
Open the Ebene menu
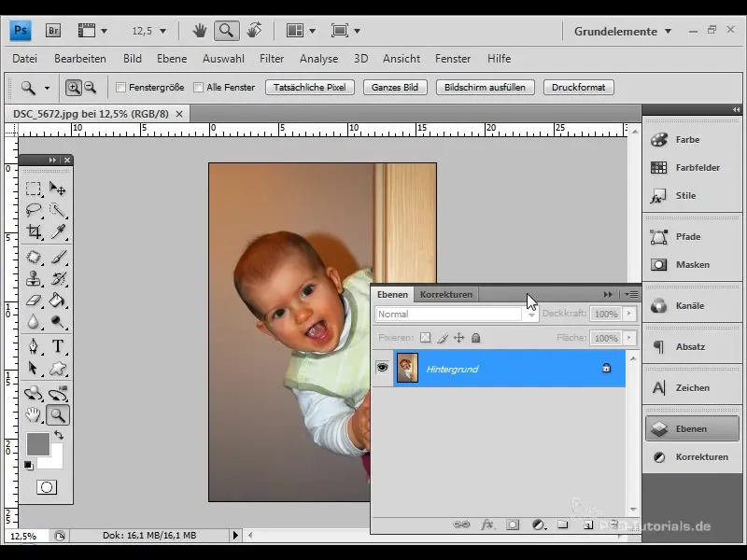[172, 59]
